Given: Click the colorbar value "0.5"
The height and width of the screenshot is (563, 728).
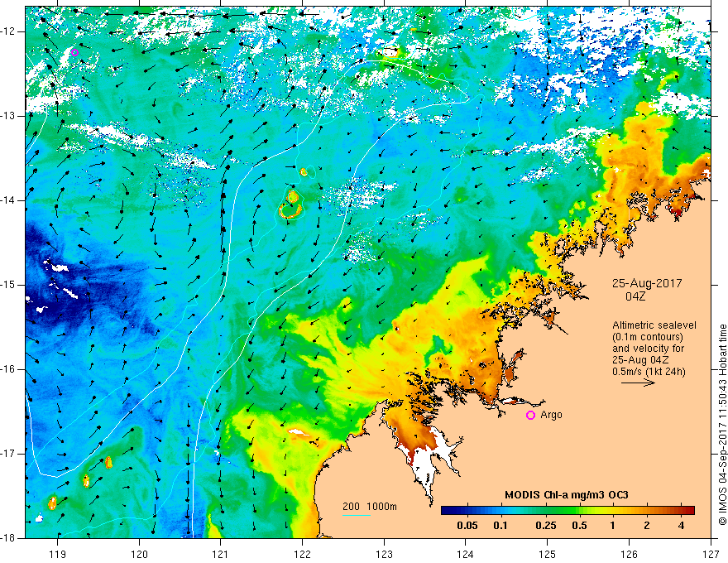Looking at the screenshot, I should (x=579, y=526).
